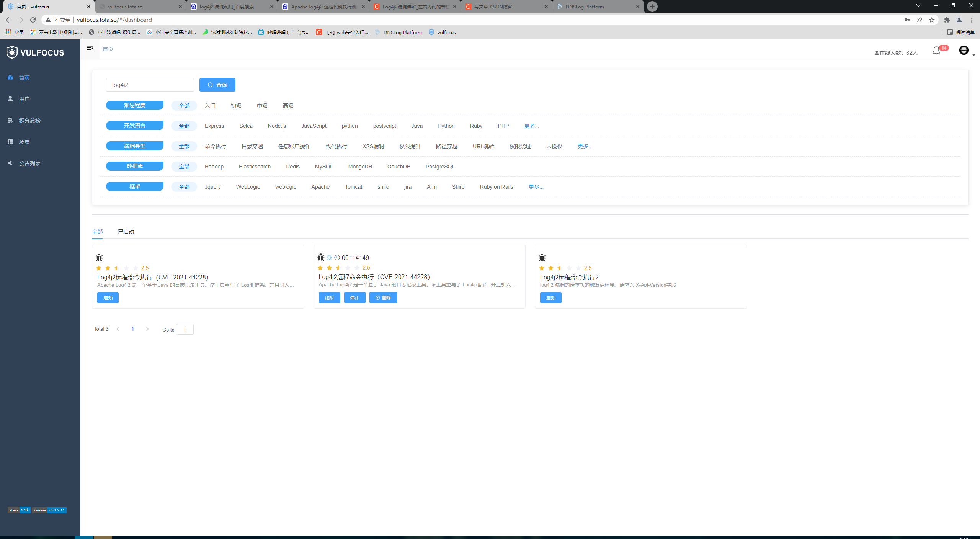
Task: Focus the log4j2 search input field
Action: pos(150,85)
